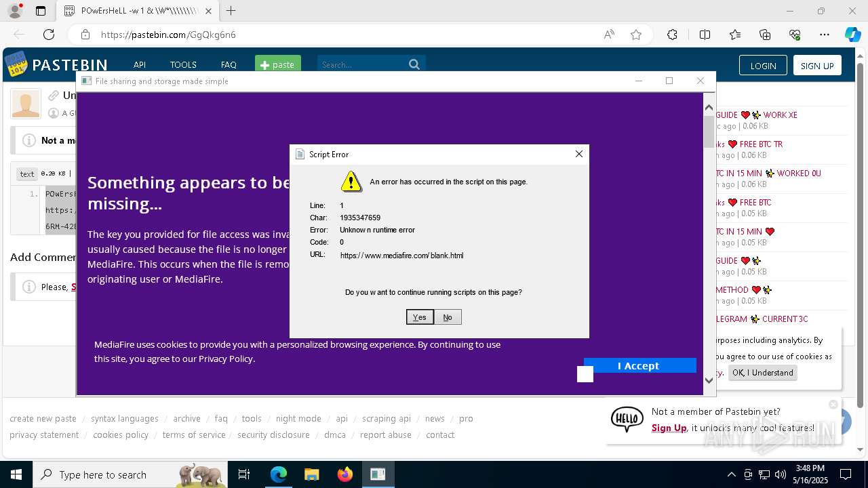This screenshot has height=488, width=868.
Task: Click LOGIN button on Pastebin
Action: pos(763,66)
